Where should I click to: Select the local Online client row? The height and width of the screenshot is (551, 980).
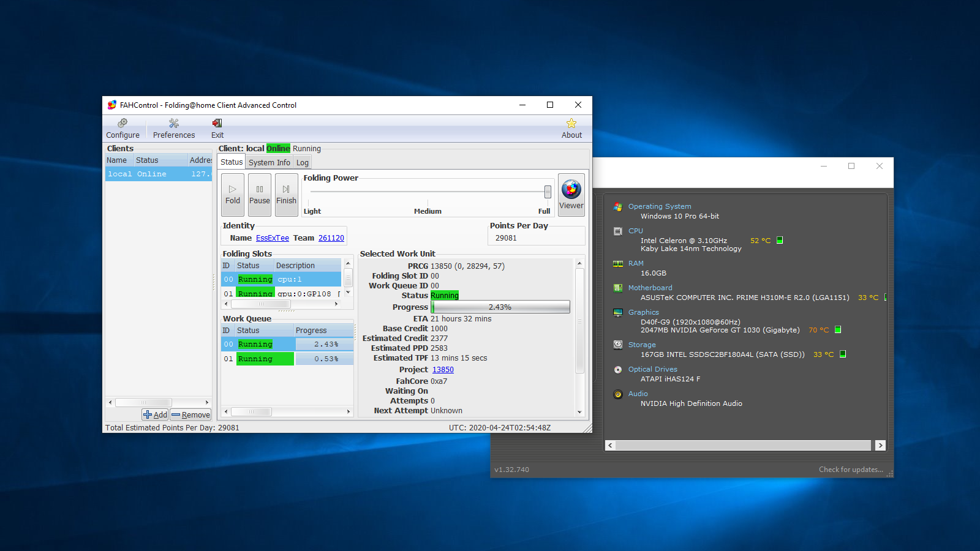tap(159, 174)
